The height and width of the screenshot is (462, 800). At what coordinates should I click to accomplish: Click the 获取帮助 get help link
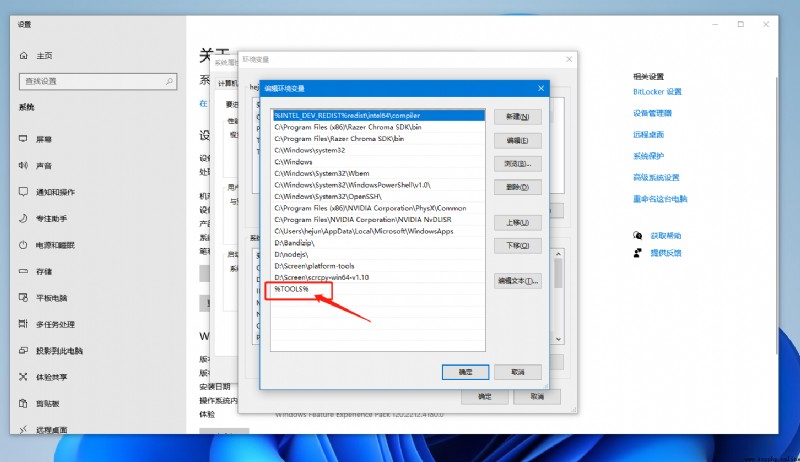pos(666,236)
